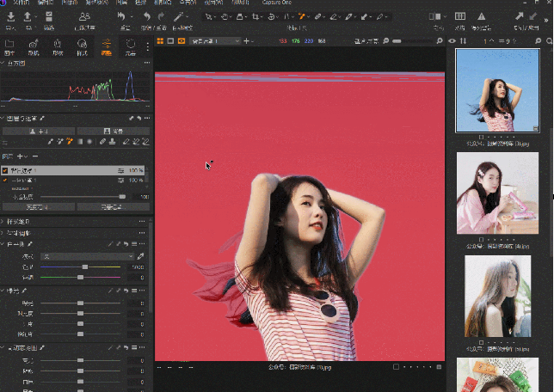Open the Adjust tool tab with sliders icon
554x392 pixels.
point(106,45)
